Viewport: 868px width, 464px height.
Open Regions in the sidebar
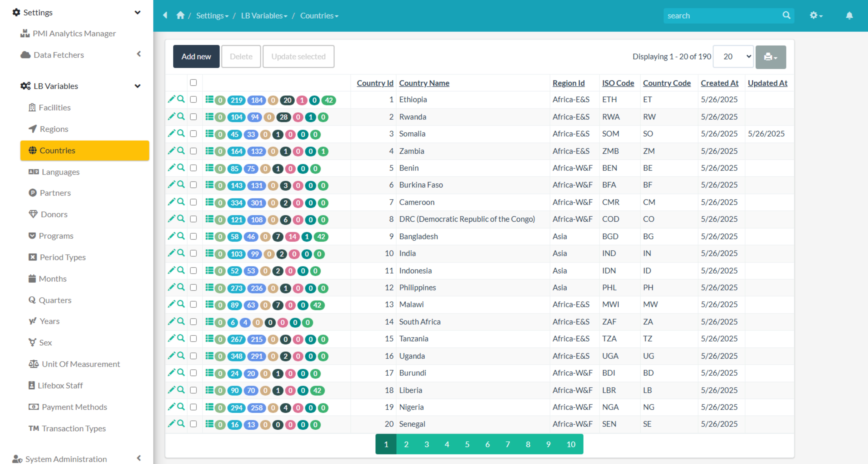click(54, 129)
